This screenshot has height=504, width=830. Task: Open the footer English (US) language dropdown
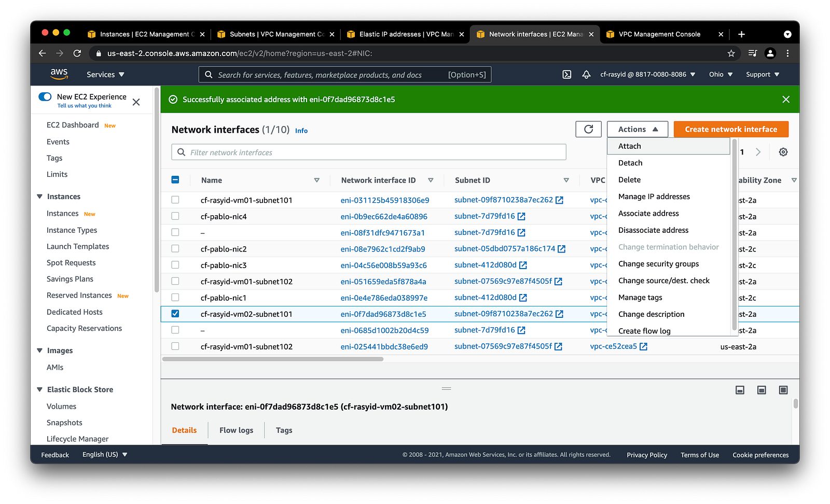point(105,455)
